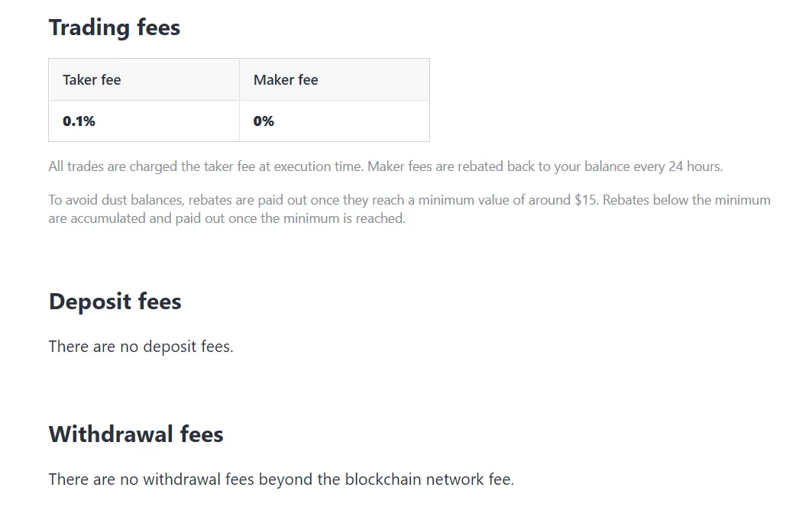The height and width of the screenshot is (510, 812).
Task: Click the '$15' minimum value text
Action: [x=586, y=200]
